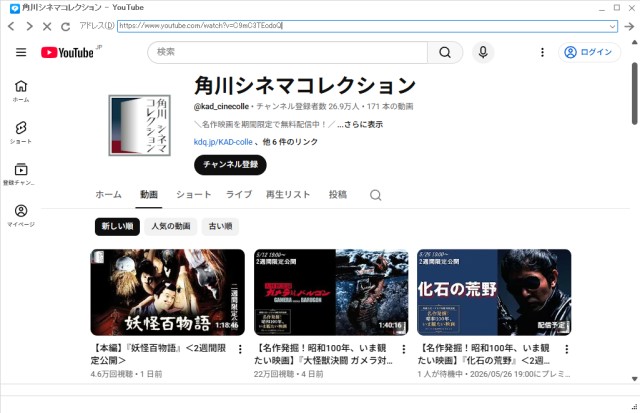Go forward with the forward arrow
This screenshot has width=640, height=413.
(x=29, y=27)
